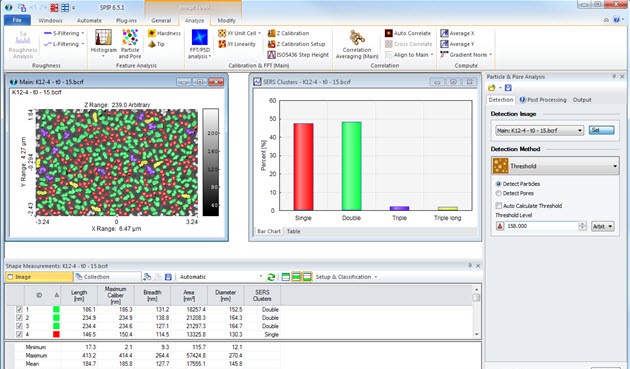The height and width of the screenshot is (369, 630).
Task: Open the Arbit unit dropdown
Action: [x=603, y=226]
